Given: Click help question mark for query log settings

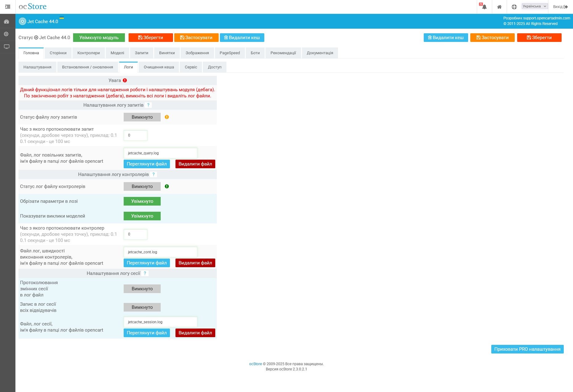Looking at the screenshot, I should click(148, 105).
